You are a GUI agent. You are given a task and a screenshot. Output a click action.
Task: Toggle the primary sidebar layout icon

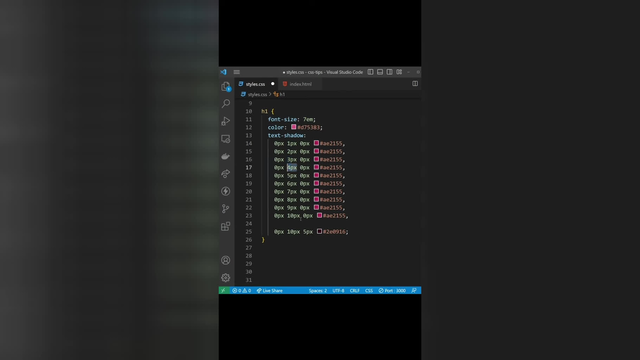370,72
